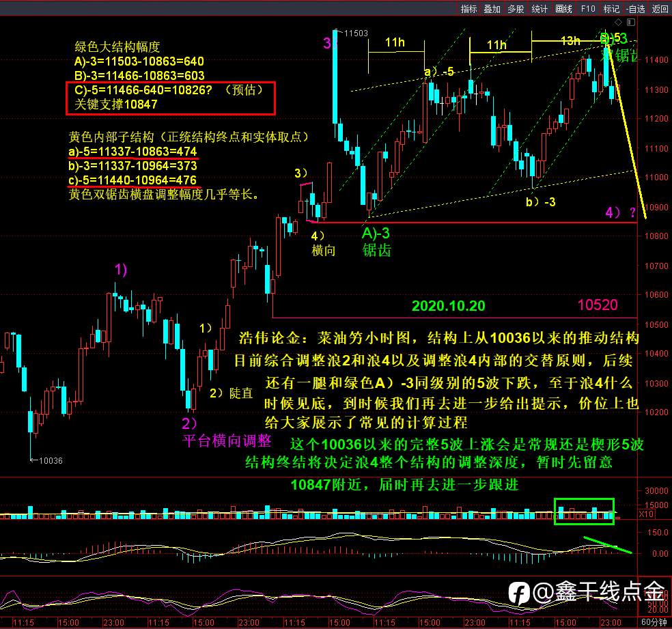Open the 60分钟 period selector
This screenshot has width=672, height=629.
(x=654, y=622)
